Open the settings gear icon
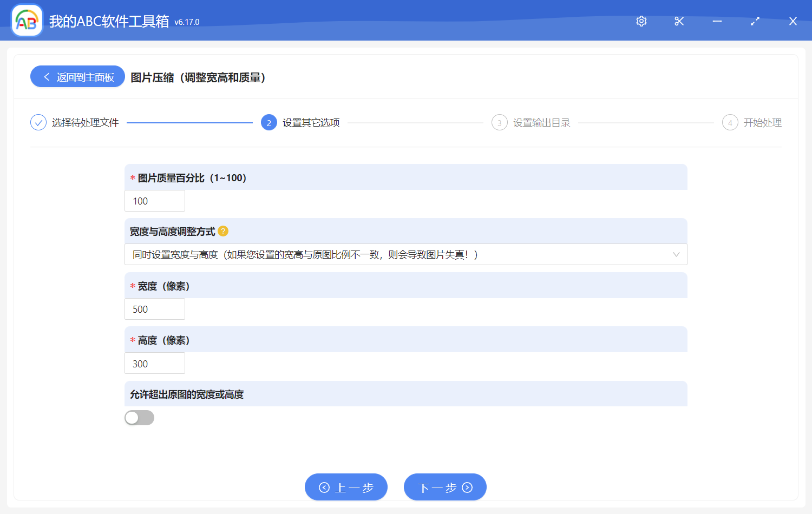 (x=641, y=21)
